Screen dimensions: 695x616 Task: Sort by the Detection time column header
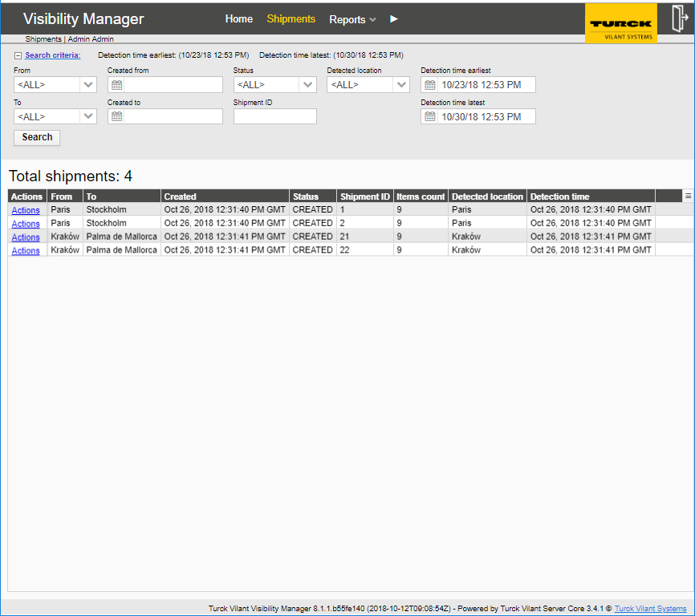coord(591,197)
